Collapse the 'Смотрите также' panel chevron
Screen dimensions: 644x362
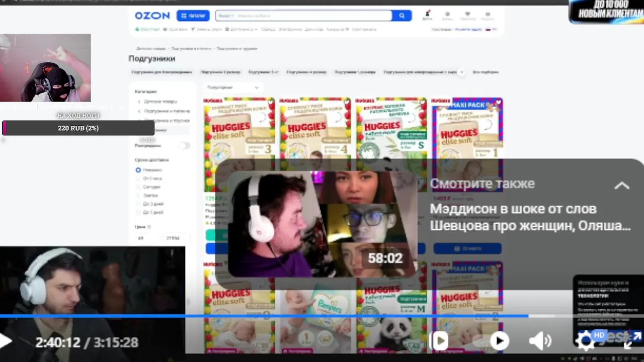pos(622,185)
